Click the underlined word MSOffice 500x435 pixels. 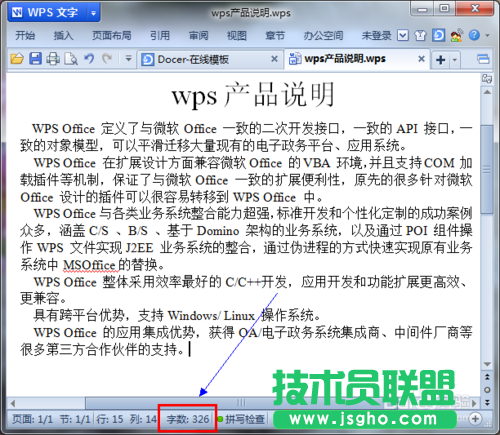pos(89,265)
